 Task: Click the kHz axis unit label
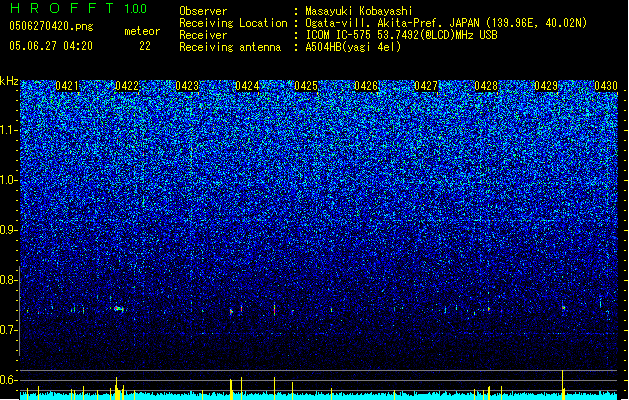click(9, 81)
